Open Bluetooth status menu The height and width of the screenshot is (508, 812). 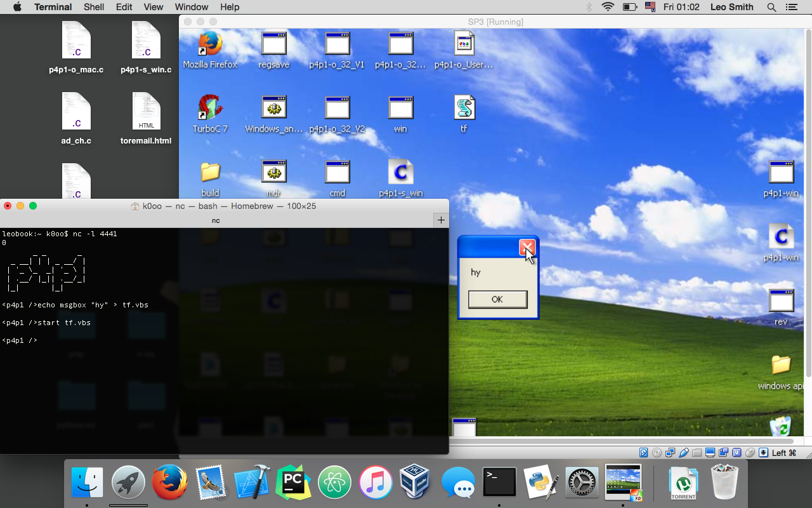[x=589, y=7]
